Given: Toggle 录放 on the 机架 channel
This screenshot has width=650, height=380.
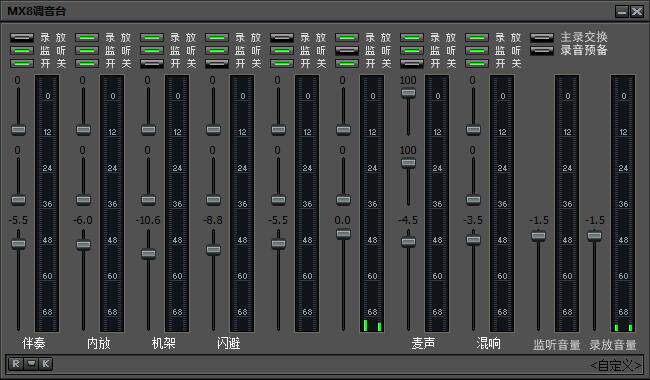Looking at the screenshot, I should tap(152, 38).
